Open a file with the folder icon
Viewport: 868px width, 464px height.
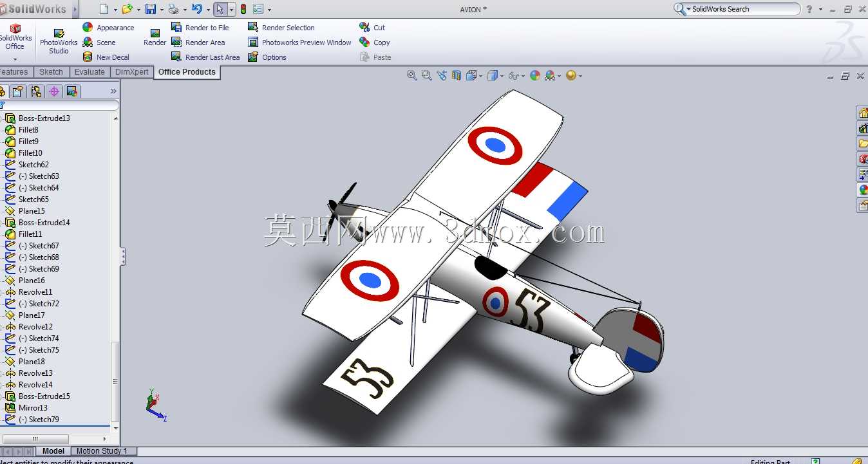[x=127, y=9]
